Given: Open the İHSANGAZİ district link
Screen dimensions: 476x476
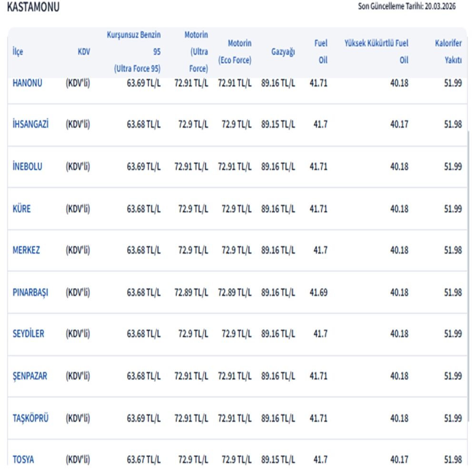Looking at the screenshot, I should click(30, 124).
